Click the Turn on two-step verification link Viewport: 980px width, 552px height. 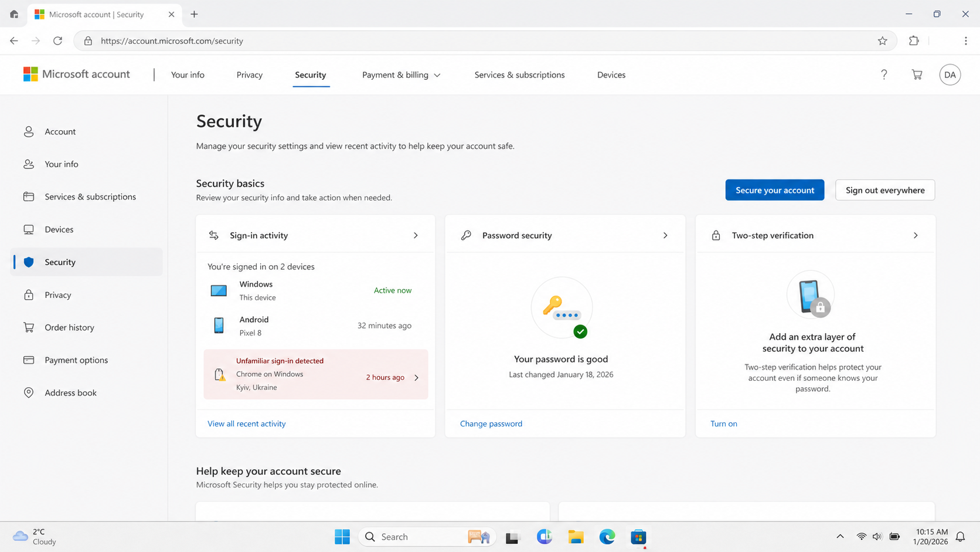click(x=724, y=424)
